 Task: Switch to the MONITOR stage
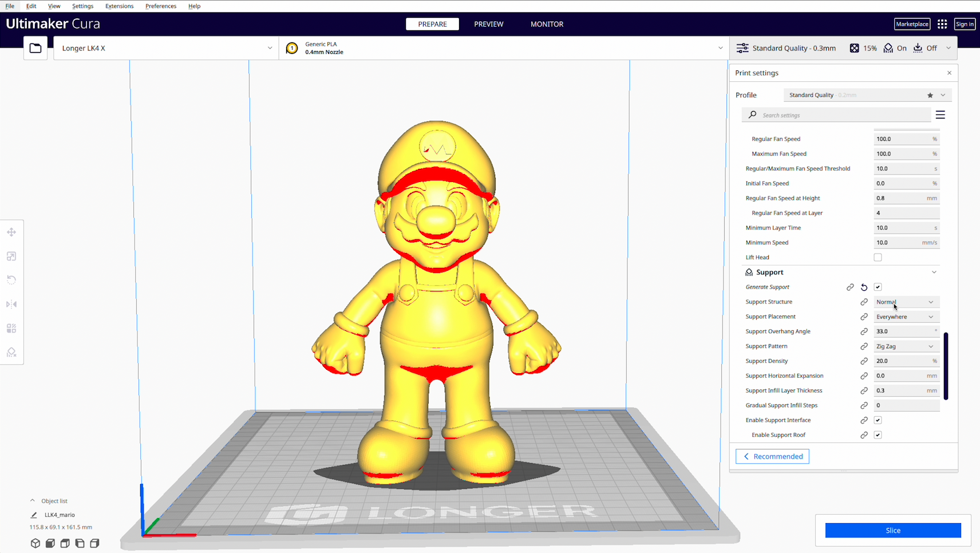tap(547, 24)
